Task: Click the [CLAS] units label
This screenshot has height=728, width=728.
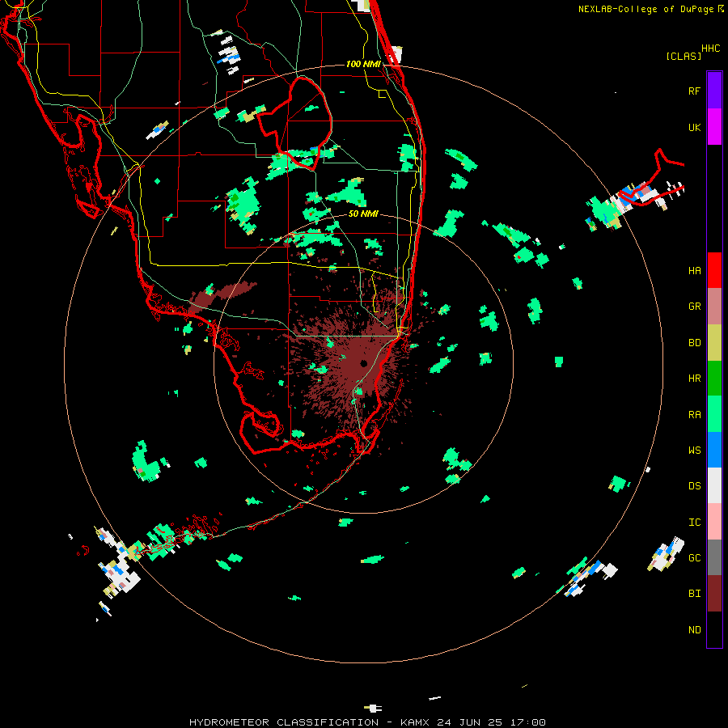Action: [683, 56]
